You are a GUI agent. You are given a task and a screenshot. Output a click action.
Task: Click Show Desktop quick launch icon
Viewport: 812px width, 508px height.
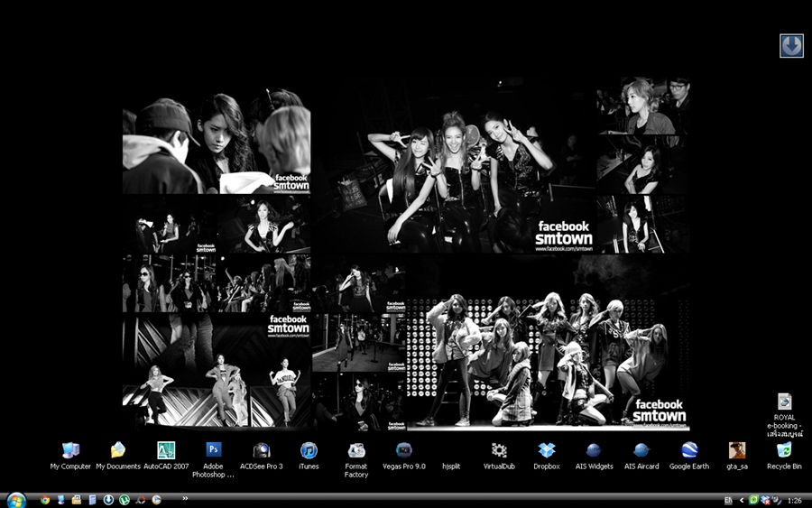pos(60,500)
